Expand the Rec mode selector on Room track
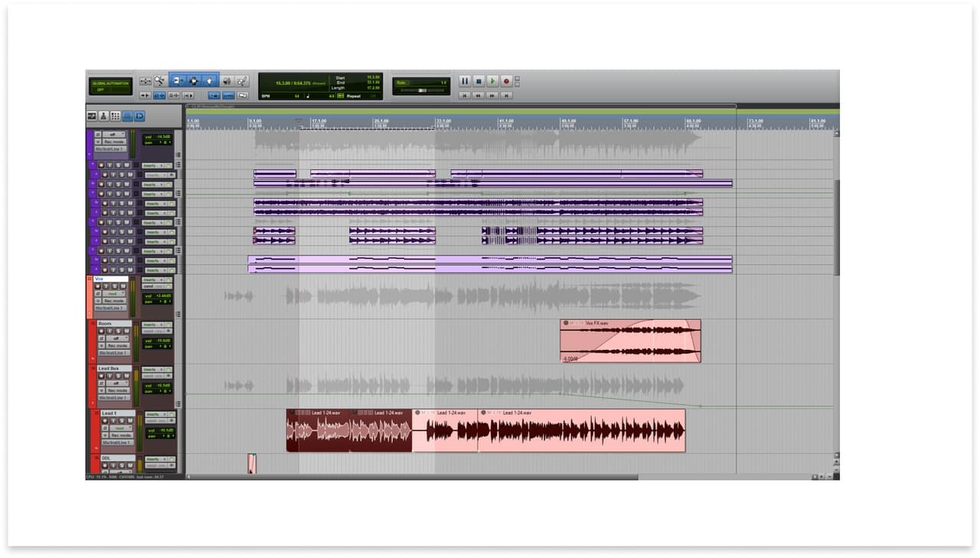This screenshot has height=558, width=980. 118,345
